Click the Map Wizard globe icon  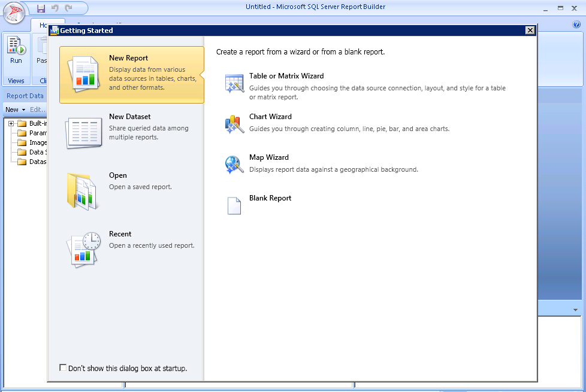234,165
